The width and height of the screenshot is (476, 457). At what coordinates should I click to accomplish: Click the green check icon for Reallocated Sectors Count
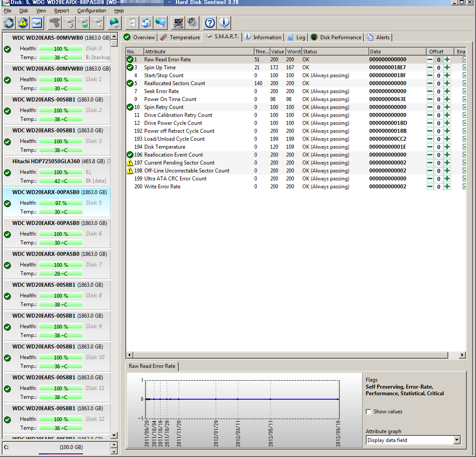click(x=130, y=83)
